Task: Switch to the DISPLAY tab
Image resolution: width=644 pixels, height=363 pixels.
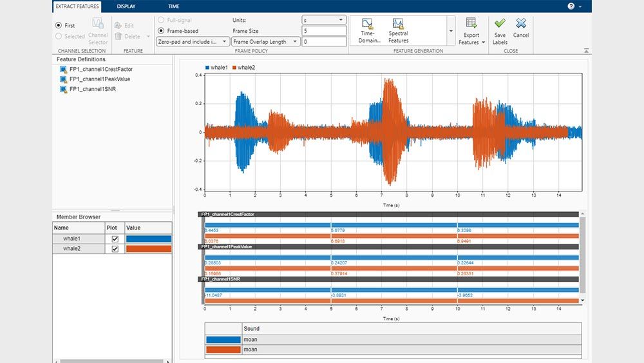Action: [x=126, y=6]
